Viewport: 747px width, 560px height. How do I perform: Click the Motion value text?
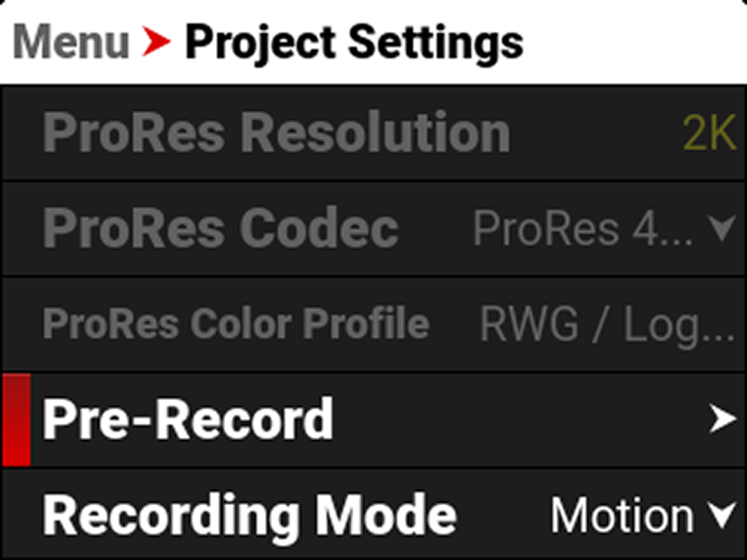pyautogui.click(x=622, y=515)
